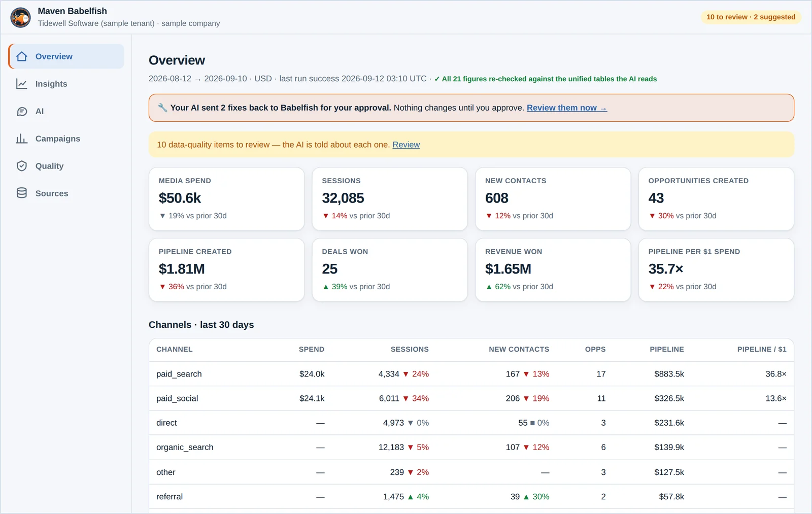The image size is (812, 514).
Task: Follow the 'Review them now' link
Action: tap(566, 108)
